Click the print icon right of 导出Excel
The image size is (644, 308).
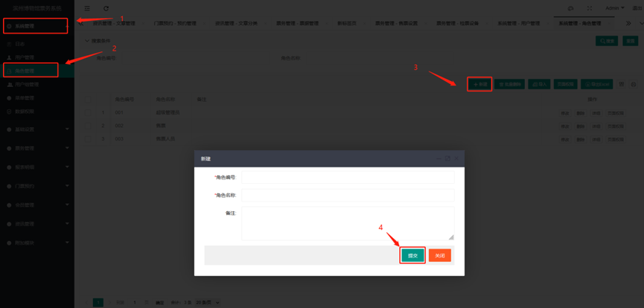(x=622, y=85)
